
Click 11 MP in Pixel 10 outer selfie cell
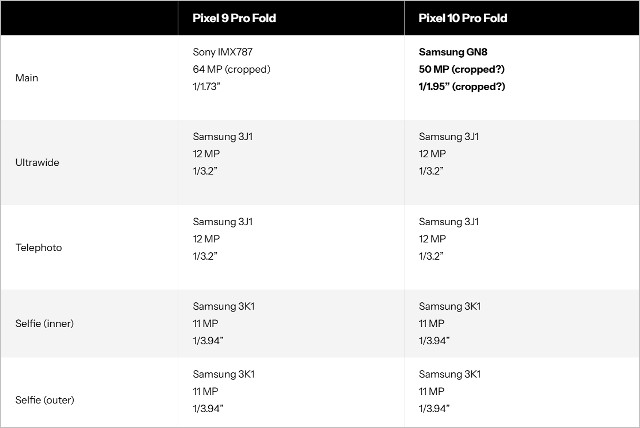coord(431,391)
